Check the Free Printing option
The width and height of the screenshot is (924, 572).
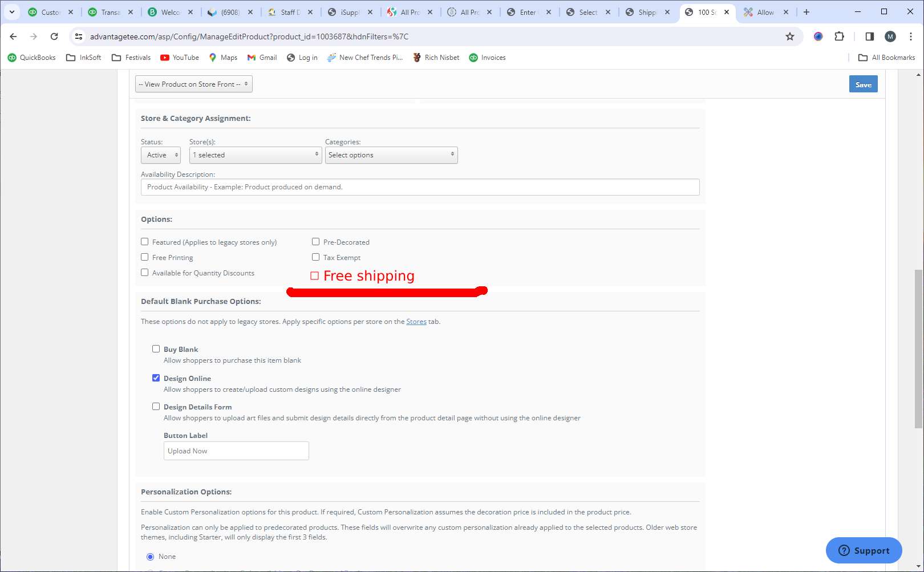coord(145,257)
